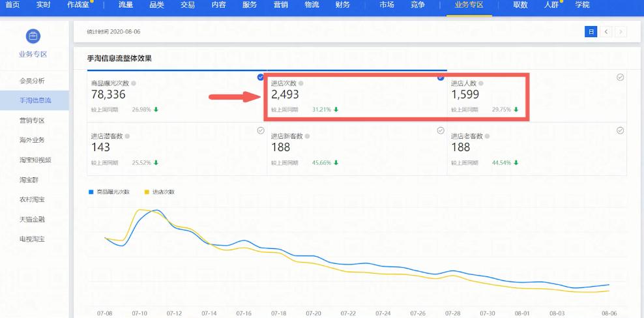Select the 交易 tab
The image size is (644, 318).
point(188,5)
